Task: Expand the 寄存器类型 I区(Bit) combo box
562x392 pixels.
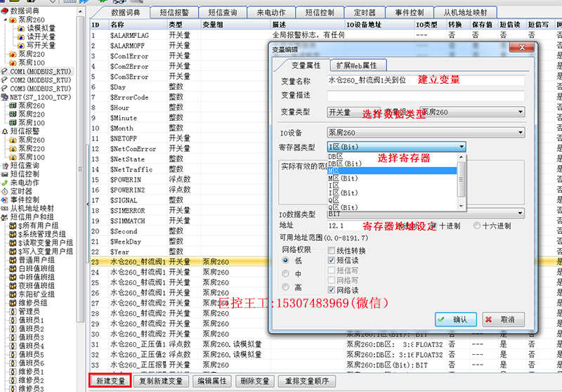Action: click(x=396, y=147)
